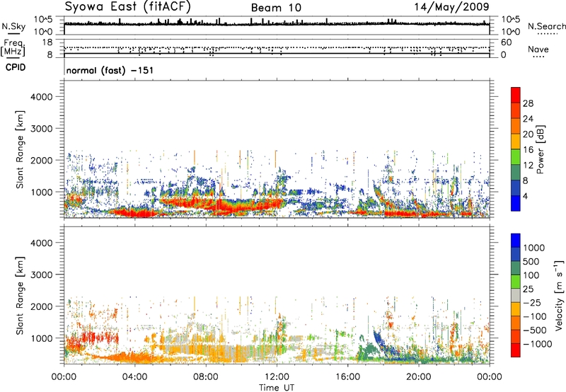The image size is (566, 392).
Task: Click the '4000' range tick of power panel
Action: [x=42, y=97]
